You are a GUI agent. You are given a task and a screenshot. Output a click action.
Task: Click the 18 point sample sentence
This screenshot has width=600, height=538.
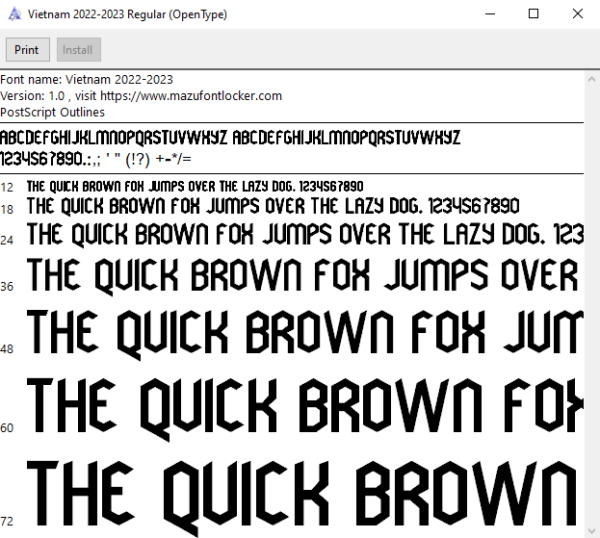273,206
